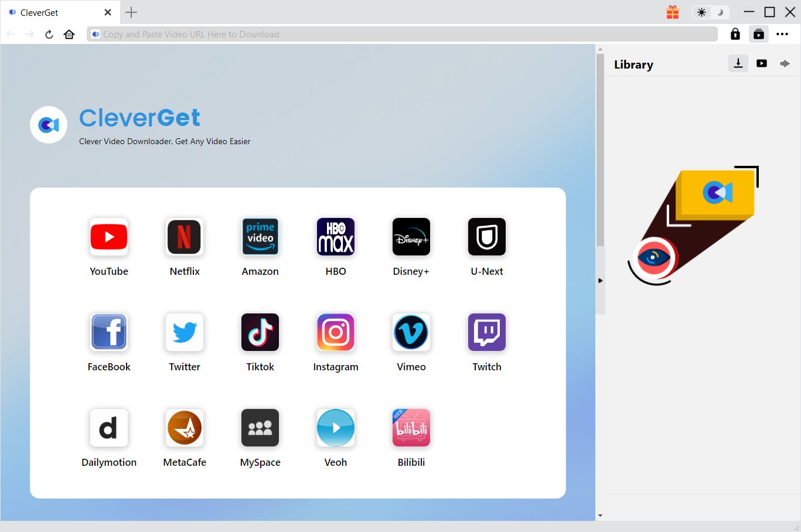The image size is (801, 532).
Task: Open the HBO Max shortcut
Action: (x=336, y=237)
